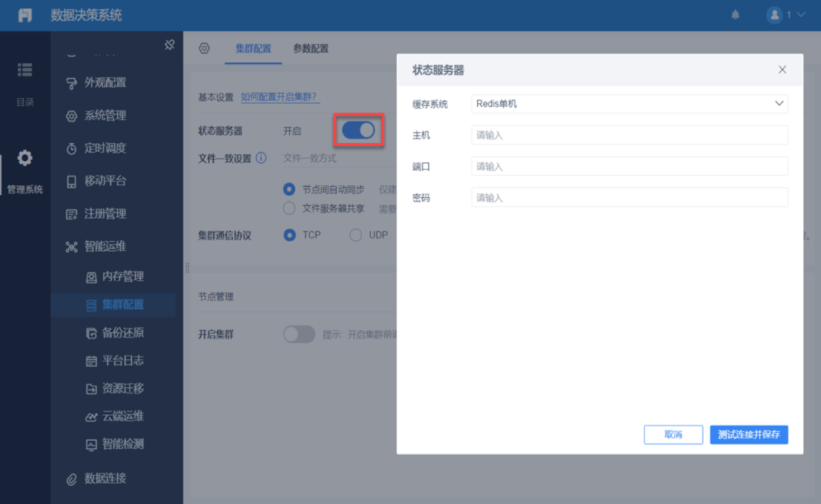Click the info icon beside 文件一致设置

(261, 158)
